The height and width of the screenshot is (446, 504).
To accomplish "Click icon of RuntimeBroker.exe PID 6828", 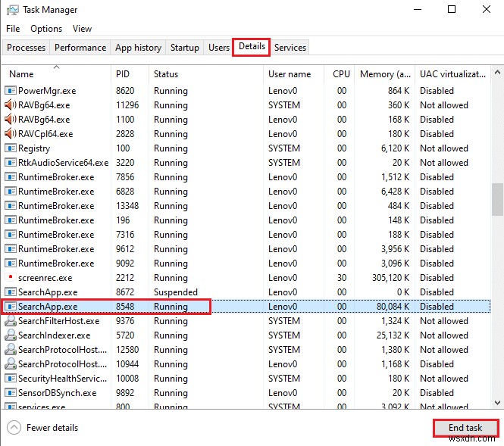I will (x=11, y=192).
